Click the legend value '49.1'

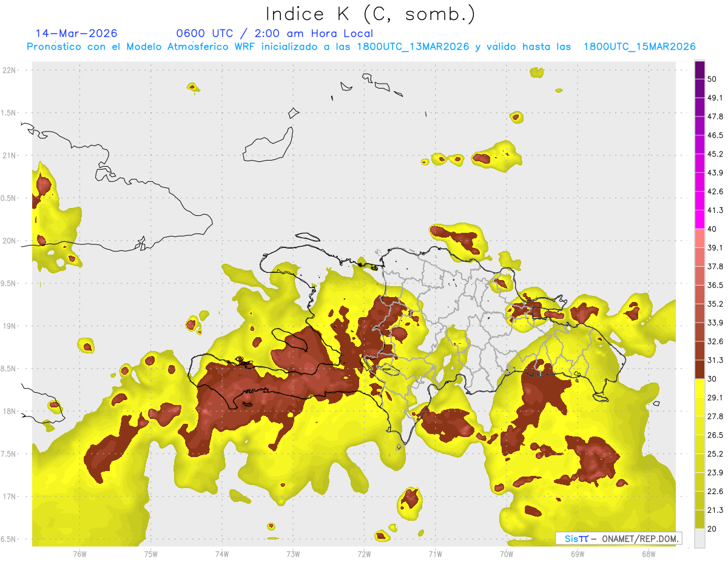point(715,98)
